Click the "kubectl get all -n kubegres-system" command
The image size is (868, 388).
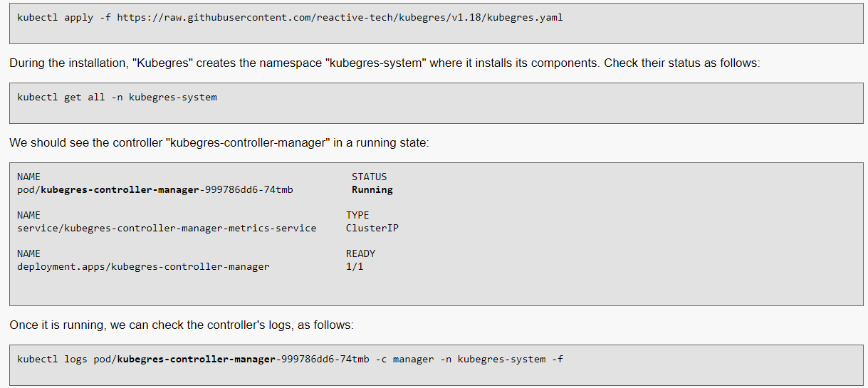point(117,97)
